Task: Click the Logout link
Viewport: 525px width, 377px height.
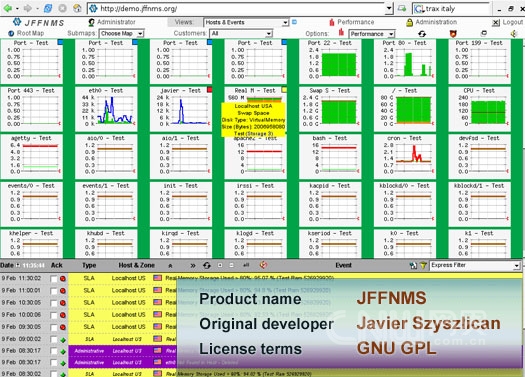Action: click(513, 22)
